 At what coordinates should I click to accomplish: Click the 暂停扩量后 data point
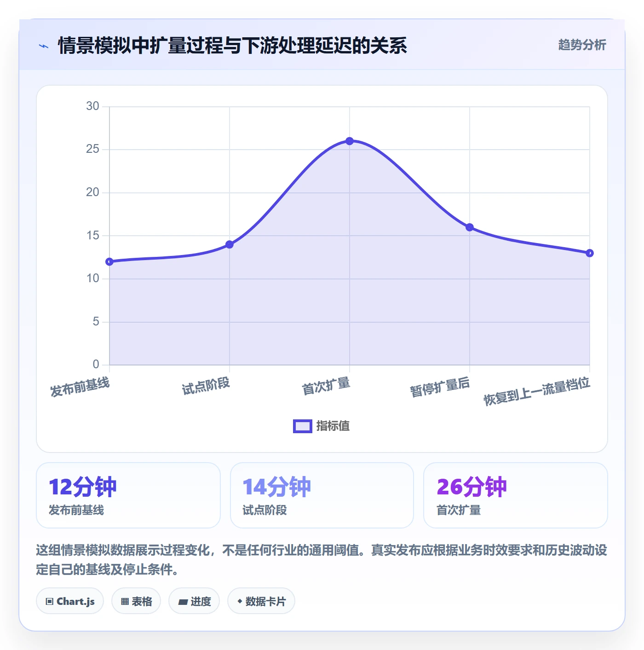[x=470, y=227]
